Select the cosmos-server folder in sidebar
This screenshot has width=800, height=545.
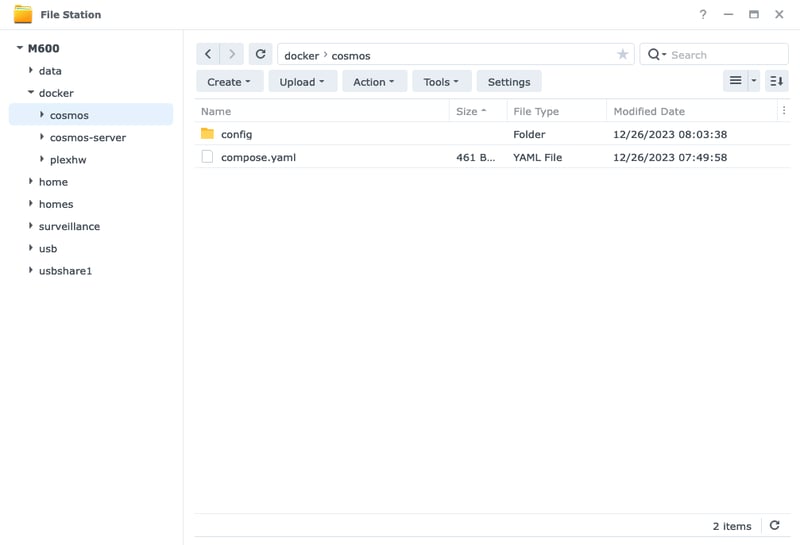[88, 137]
